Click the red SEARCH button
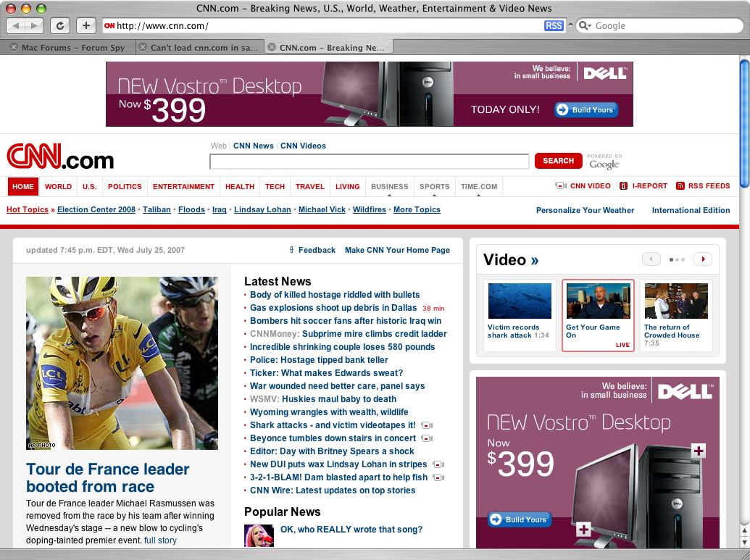Image resolution: width=750 pixels, height=560 pixels. (558, 161)
